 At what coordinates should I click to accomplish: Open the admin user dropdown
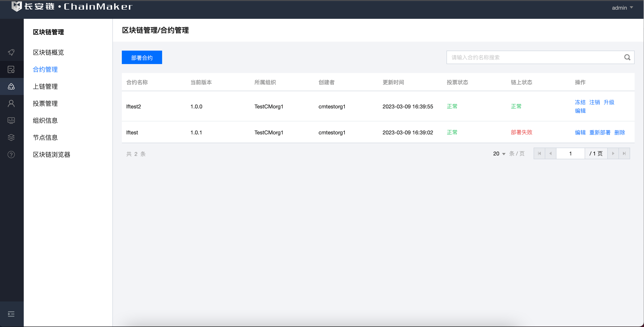click(622, 8)
